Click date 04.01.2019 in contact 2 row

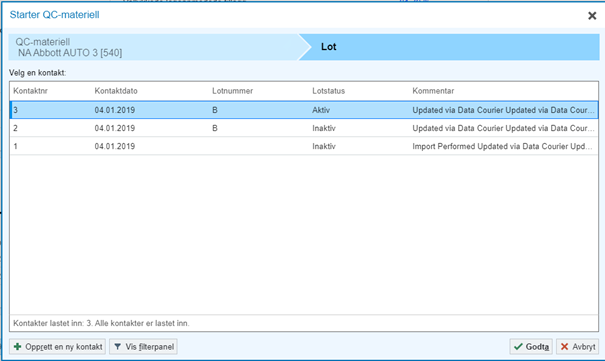click(x=115, y=128)
